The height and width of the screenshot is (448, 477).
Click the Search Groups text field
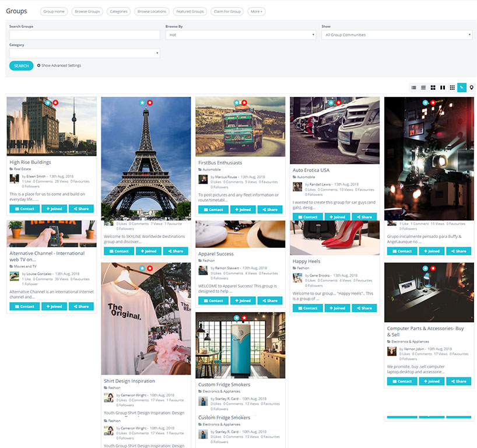click(x=85, y=35)
